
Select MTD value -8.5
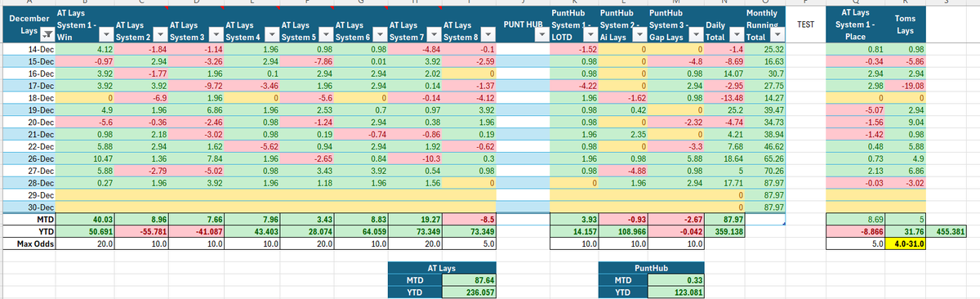point(469,219)
